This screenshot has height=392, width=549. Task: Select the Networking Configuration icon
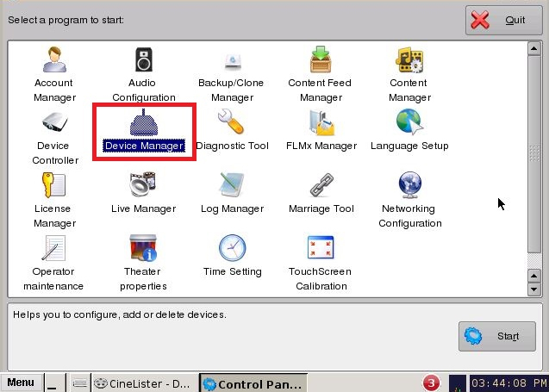pos(409,184)
